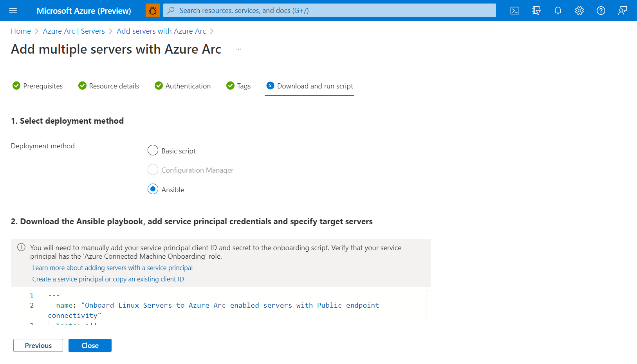The image size is (637, 364).
Task: Open the notifications bell
Action: click(x=558, y=11)
